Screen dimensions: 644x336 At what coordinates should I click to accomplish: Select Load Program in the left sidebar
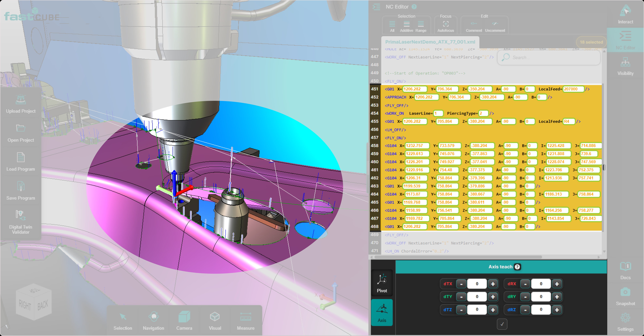(21, 162)
